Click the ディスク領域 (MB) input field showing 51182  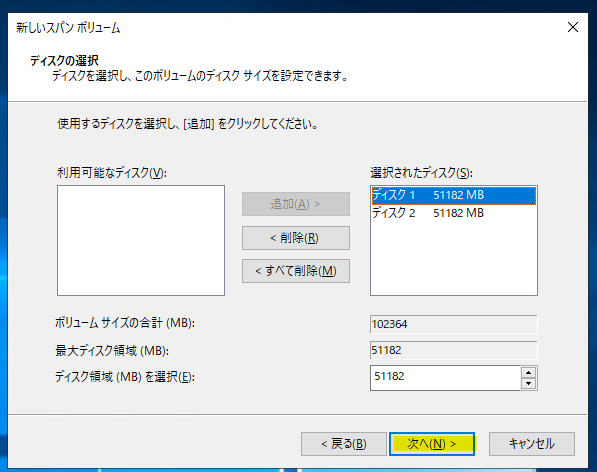(445, 378)
